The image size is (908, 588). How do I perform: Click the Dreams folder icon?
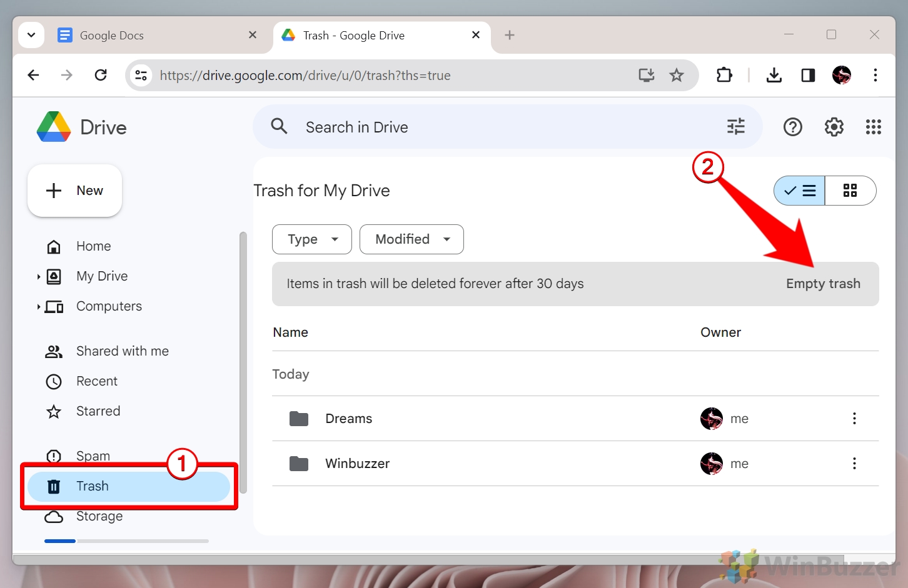(299, 419)
